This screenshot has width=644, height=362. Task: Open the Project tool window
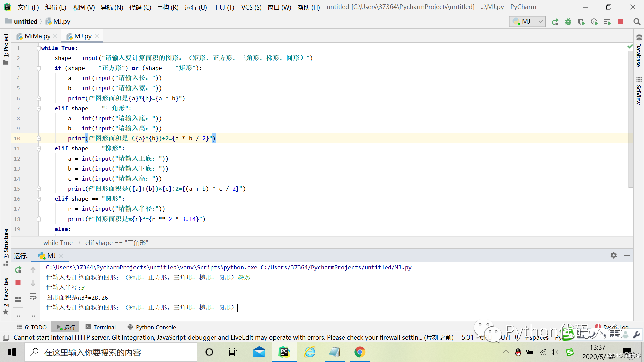pos(6,49)
